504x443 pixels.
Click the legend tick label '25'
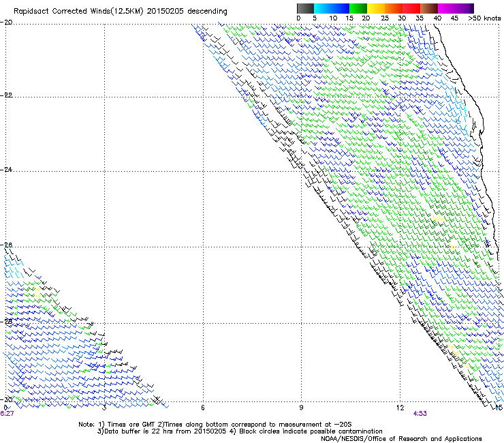[385, 18]
